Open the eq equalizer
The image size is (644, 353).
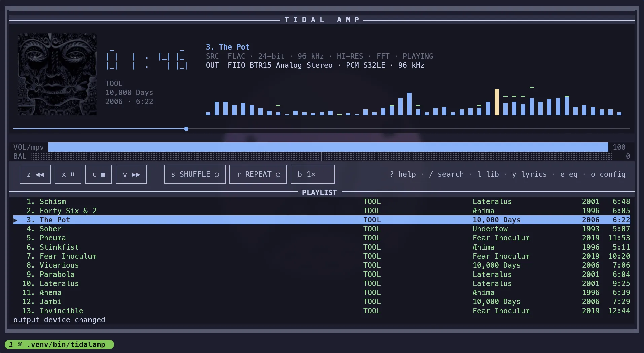tap(569, 174)
